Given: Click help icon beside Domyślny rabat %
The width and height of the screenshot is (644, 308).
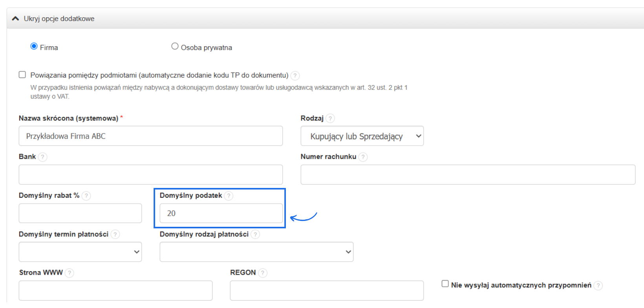Looking at the screenshot, I should [86, 196].
